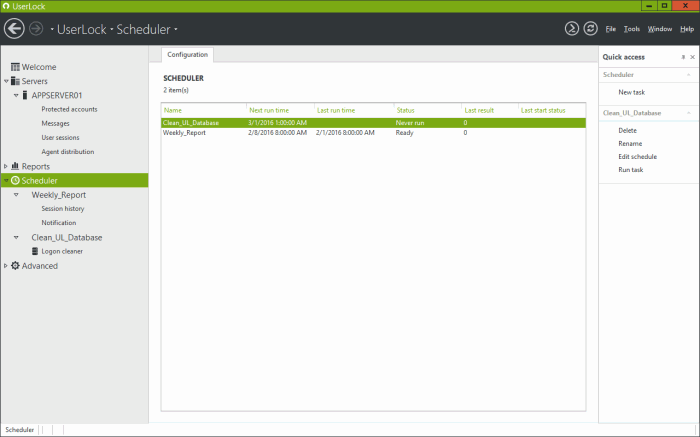This screenshot has width=700, height=437.
Task: Collapse the Clean_UL_Database tree node
Action: pos(16,237)
